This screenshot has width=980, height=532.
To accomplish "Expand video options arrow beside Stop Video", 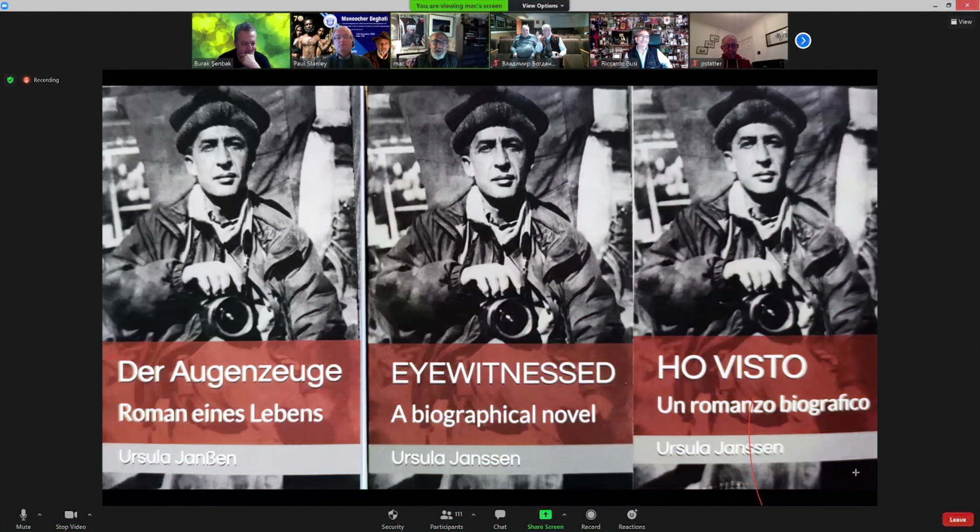I will pos(90,515).
